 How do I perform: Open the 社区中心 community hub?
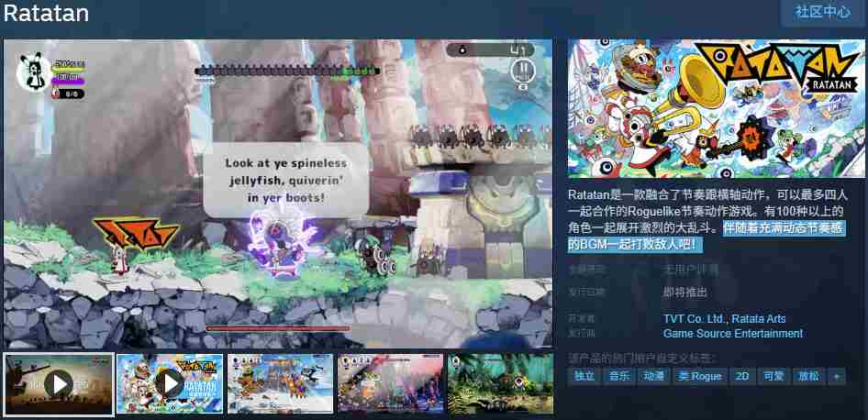coord(822,12)
